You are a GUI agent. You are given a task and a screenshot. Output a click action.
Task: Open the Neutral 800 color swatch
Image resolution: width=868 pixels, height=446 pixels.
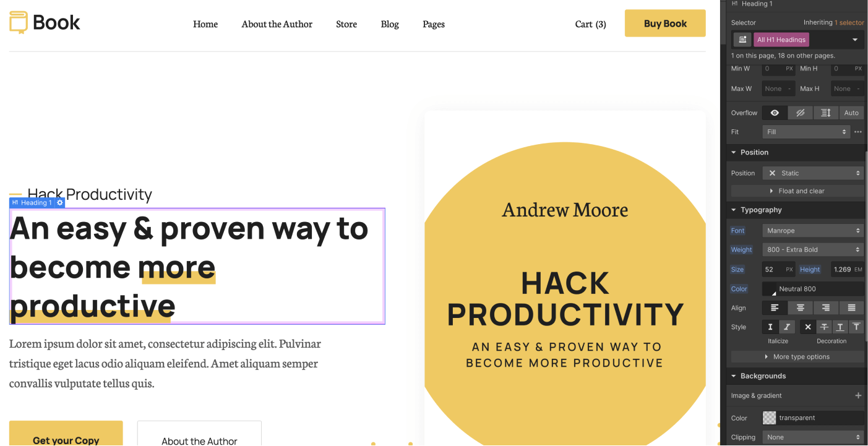[x=769, y=288]
